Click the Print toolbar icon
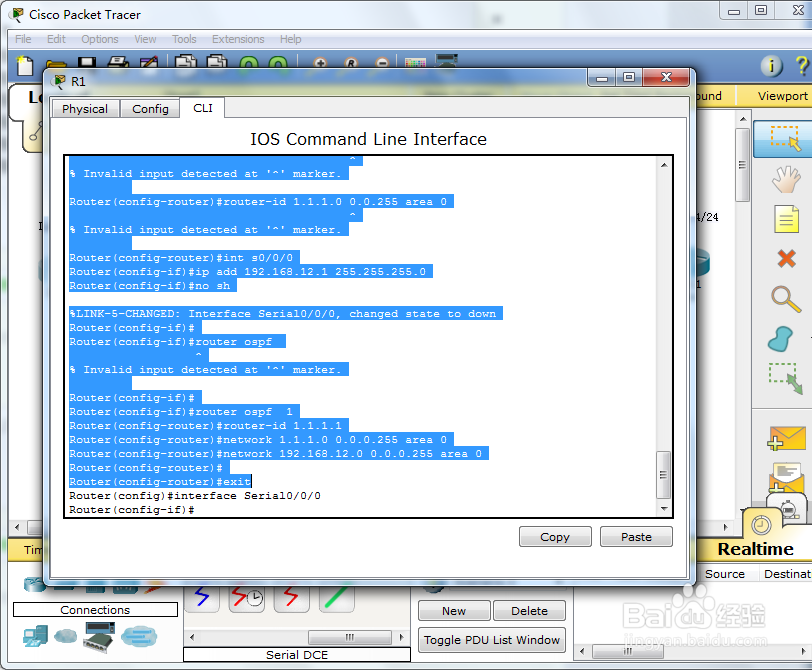Viewport: 812px width, 670px height. (118, 62)
